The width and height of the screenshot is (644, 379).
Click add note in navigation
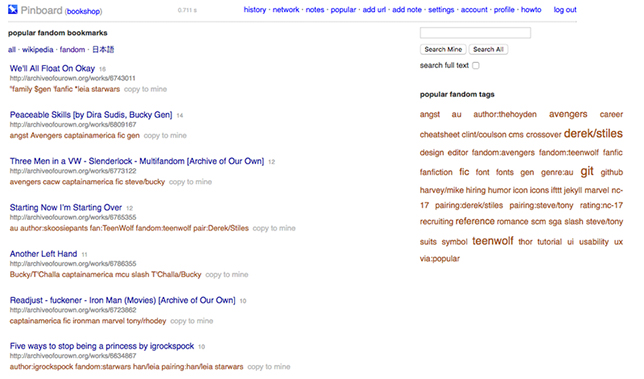click(x=407, y=9)
